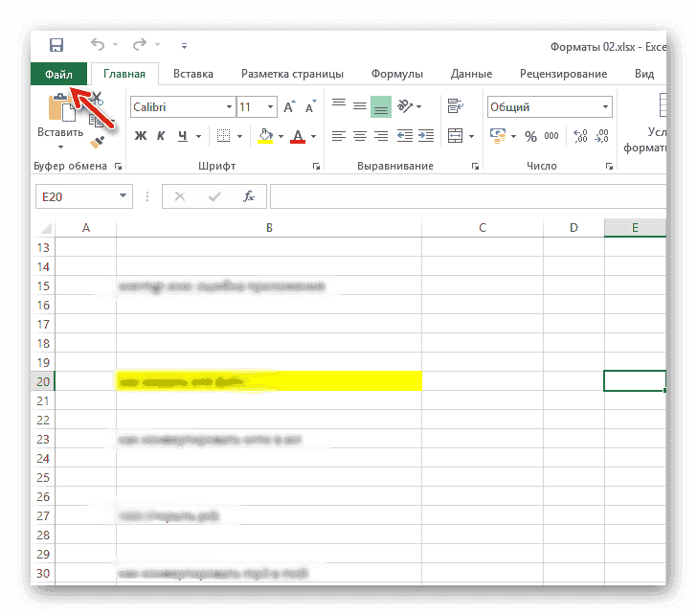Open the Calibri font name dropdown
Viewport: 697px width, 616px height.
click(x=229, y=106)
